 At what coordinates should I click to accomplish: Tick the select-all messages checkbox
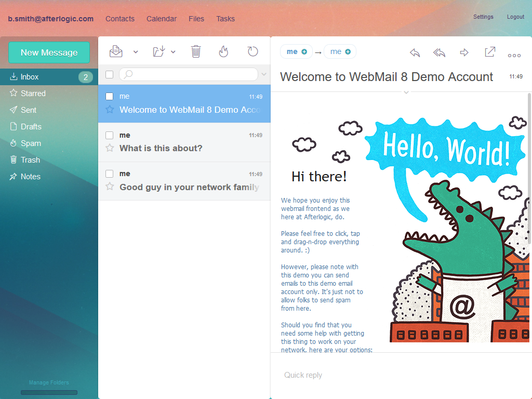tap(109, 74)
